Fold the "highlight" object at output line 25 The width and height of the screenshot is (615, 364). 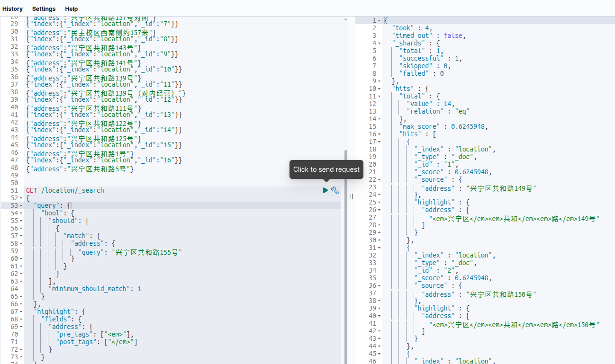379,202
